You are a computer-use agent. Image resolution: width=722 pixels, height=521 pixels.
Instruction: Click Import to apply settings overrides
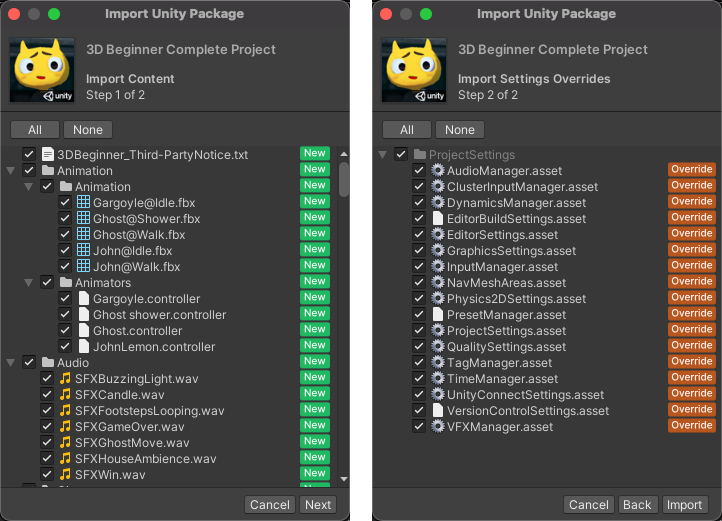pyautogui.click(x=684, y=505)
